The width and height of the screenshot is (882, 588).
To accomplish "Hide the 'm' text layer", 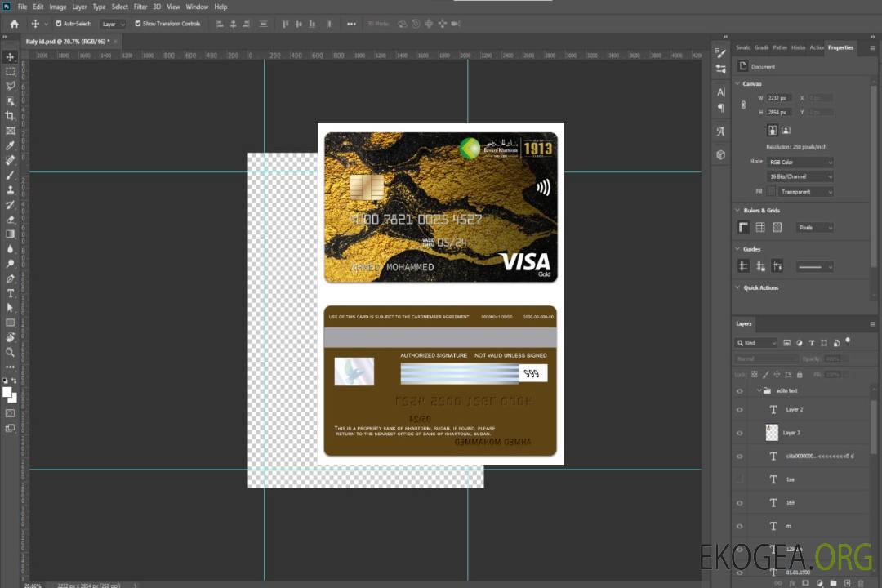I will tap(740, 526).
